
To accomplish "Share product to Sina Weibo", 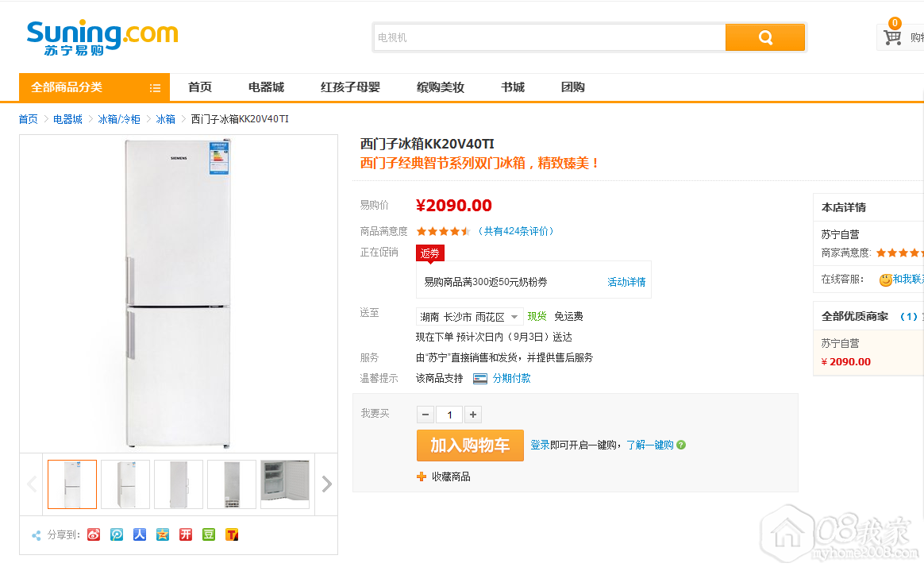I will (x=94, y=534).
